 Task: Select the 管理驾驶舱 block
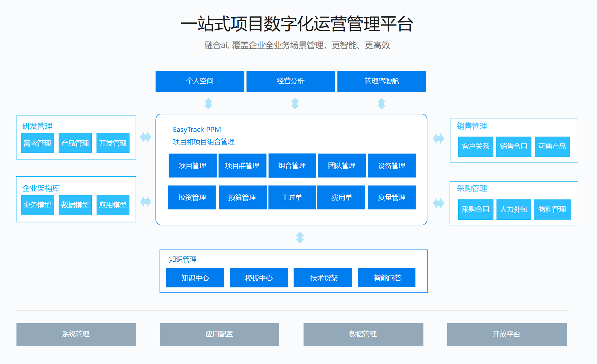pos(381,81)
